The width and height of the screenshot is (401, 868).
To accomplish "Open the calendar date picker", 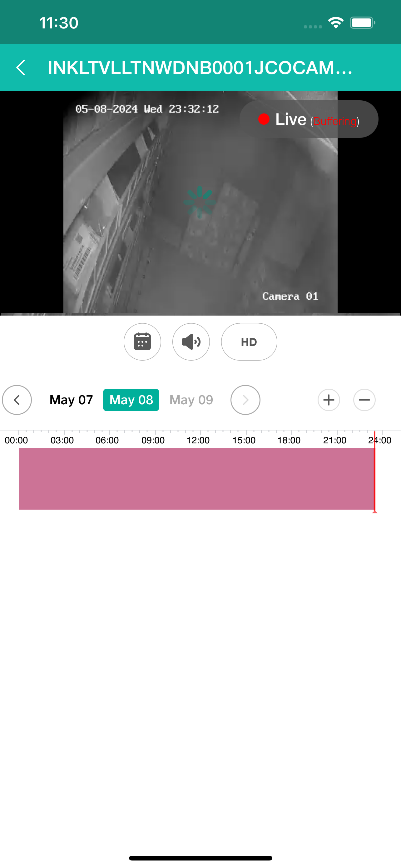I will point(142,342).
